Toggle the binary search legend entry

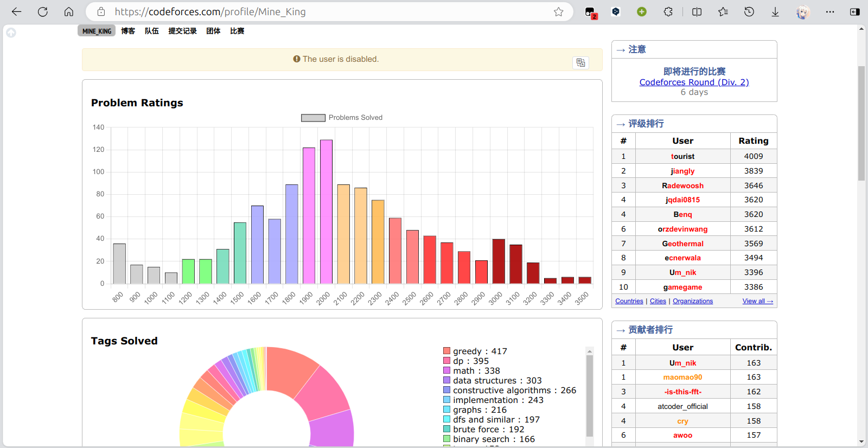[x=489, y=439]
